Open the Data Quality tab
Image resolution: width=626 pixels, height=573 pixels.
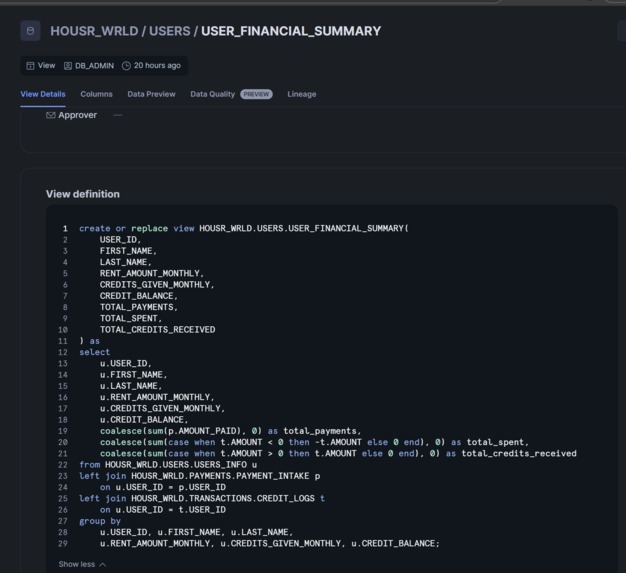coord(212,94)
